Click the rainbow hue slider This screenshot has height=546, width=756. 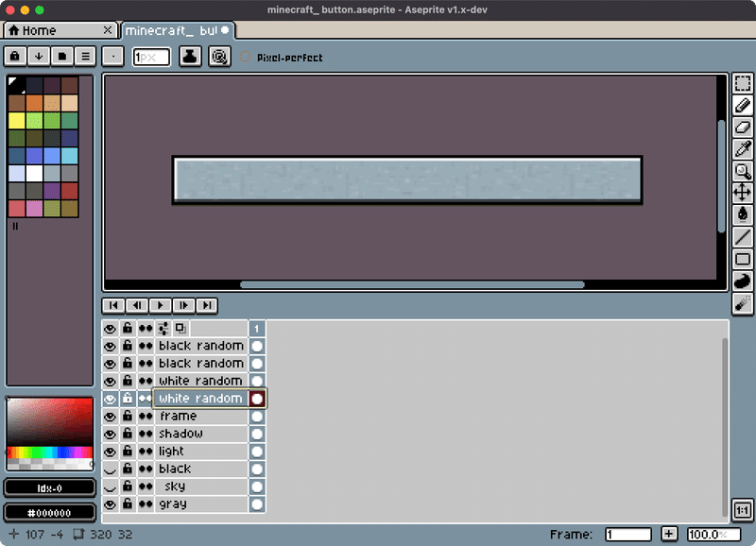[x=50, y=452]
